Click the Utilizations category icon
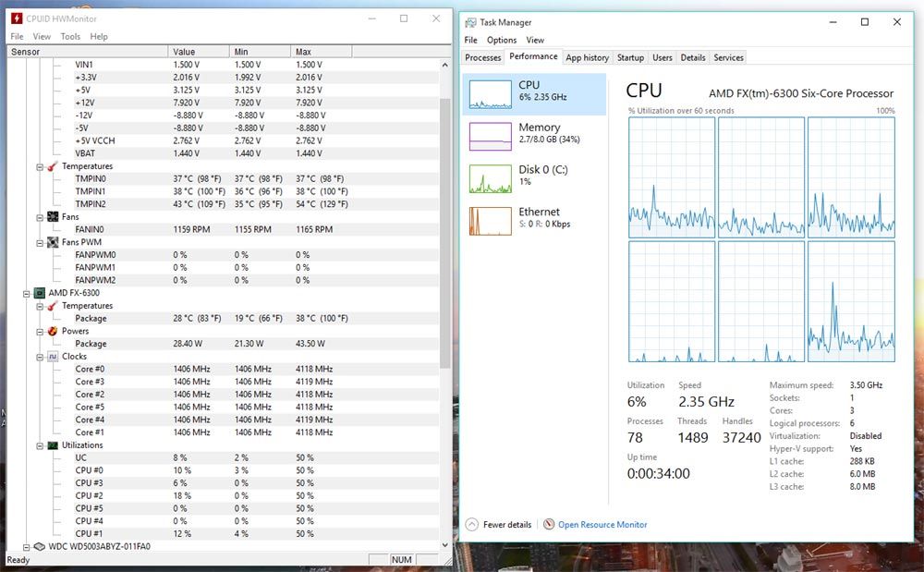The image size is (924, 572). pos(53,445)
